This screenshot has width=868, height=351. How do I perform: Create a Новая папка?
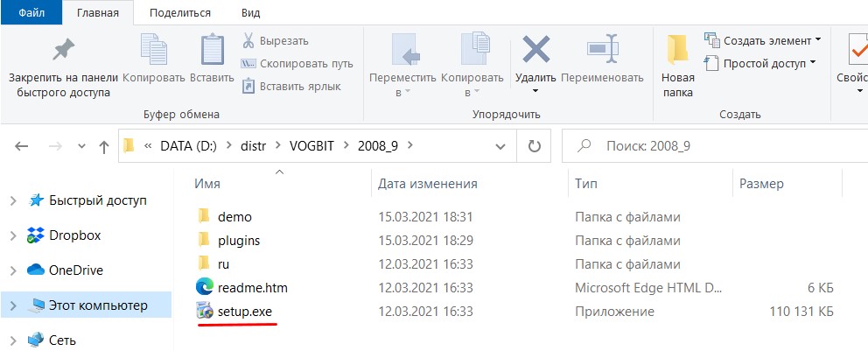click(x=677, y=66)
